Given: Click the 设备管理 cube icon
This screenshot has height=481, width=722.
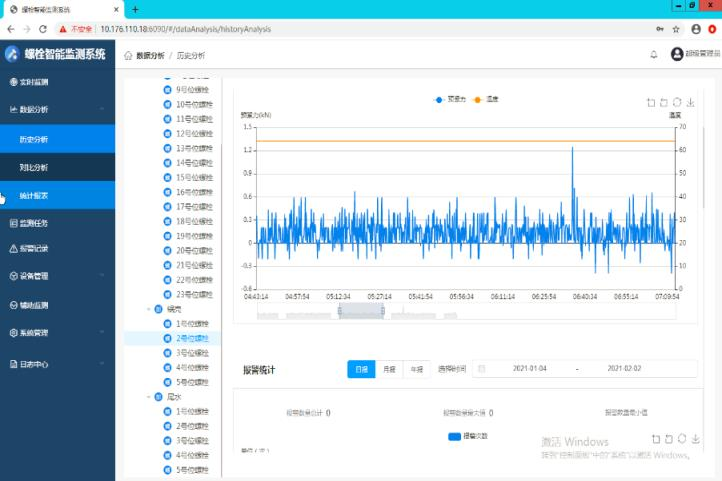Looking at the screenshot, I should (x=13, y=276).
